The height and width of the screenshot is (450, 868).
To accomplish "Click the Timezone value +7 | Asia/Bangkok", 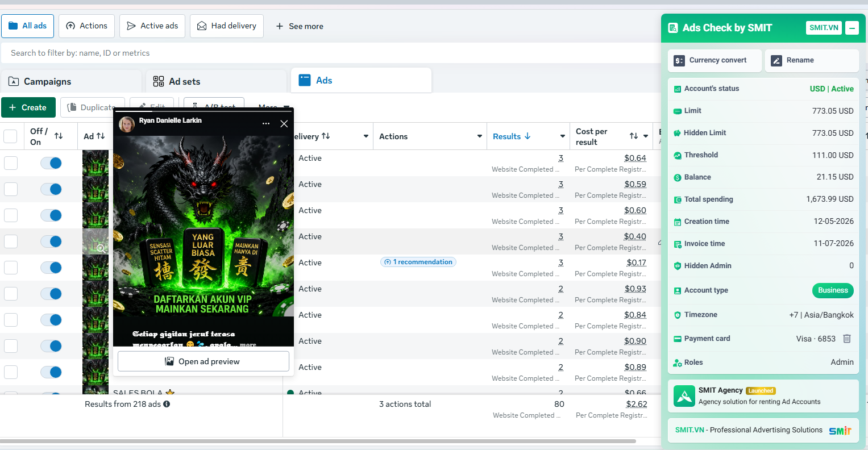I will (x=821, y=315).
